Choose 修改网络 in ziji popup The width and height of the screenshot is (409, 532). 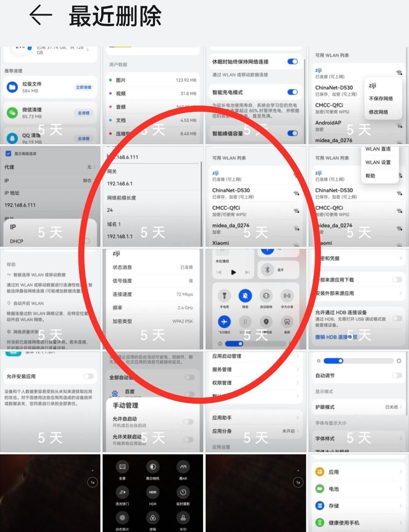(x=378, y=112)
